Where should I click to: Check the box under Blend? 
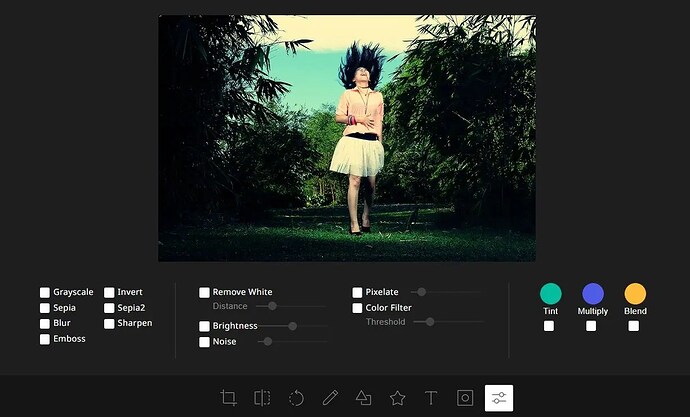(x=634, y=326)
